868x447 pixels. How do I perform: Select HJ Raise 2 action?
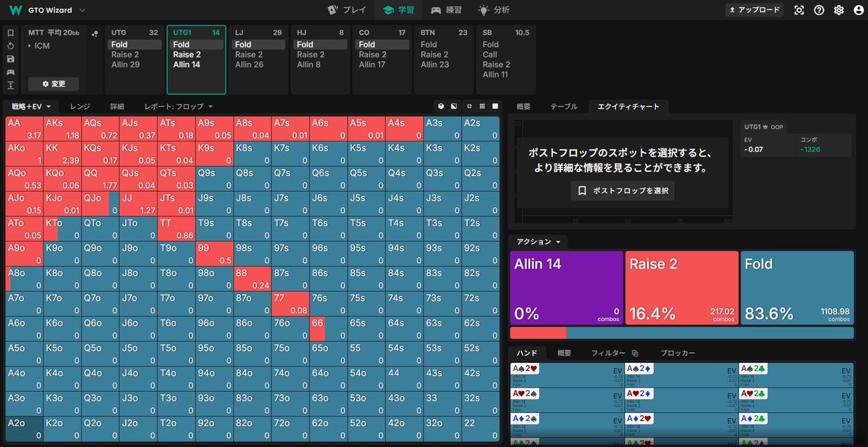(x=320, y=54)
